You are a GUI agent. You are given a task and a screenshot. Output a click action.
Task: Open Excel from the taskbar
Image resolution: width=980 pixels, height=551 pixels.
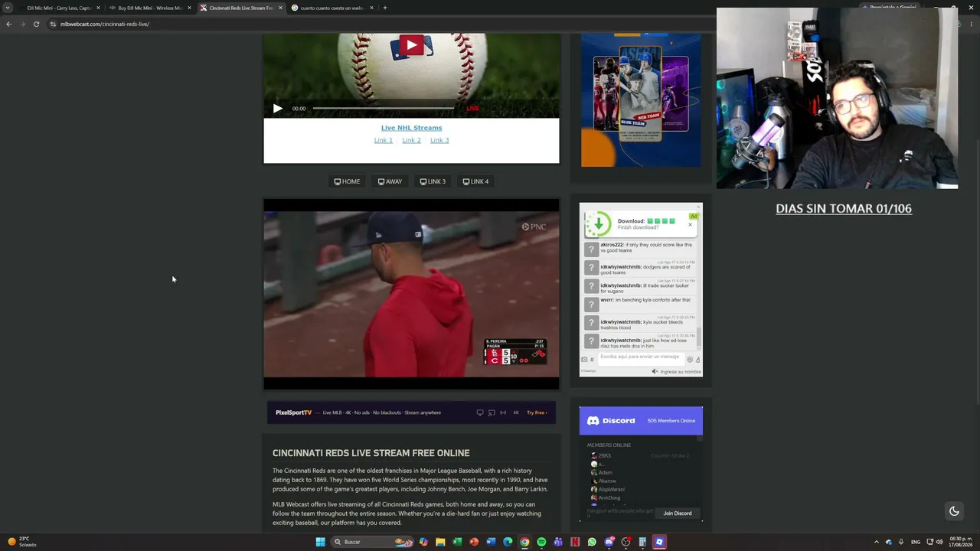457,542
